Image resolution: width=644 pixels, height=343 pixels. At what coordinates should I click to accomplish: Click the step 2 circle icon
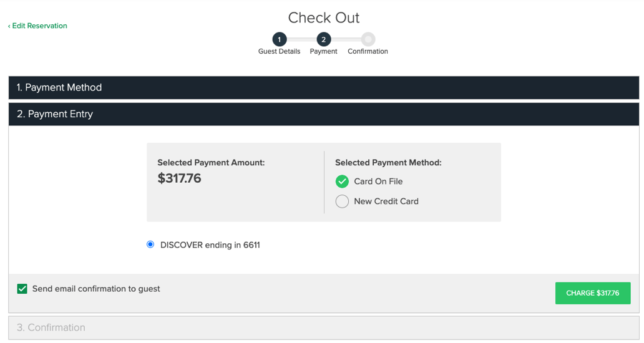(323, 39)
